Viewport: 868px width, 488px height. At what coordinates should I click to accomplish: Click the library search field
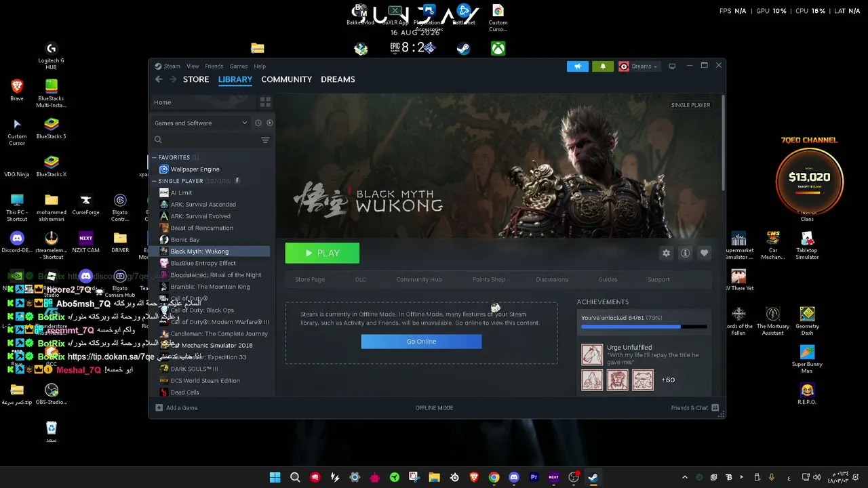pyautogui.click(x=205, y=140)
